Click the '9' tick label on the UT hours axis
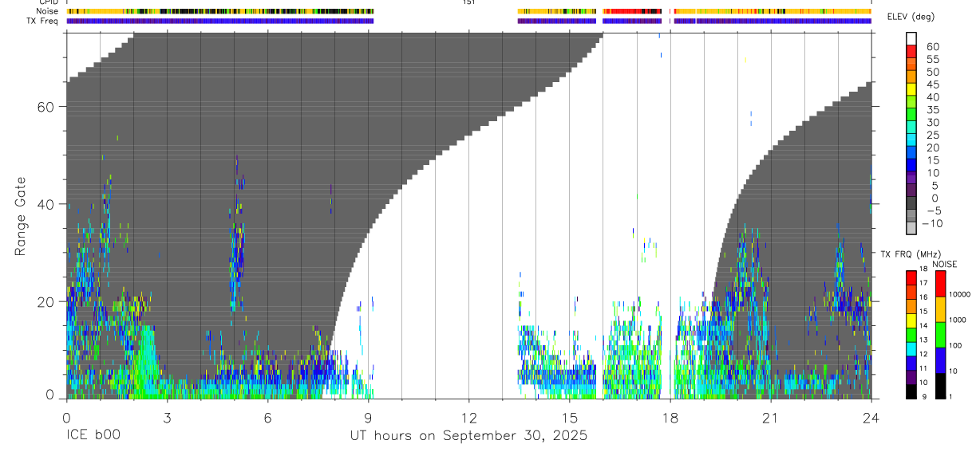The width and height of the screenshot is (980, 452). (x=368, y=417)
